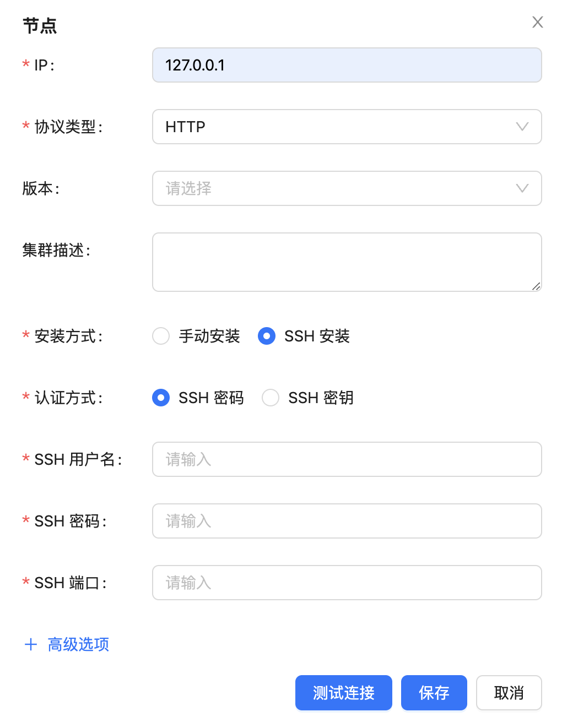562x728 pixels.
Task: Click the 集群描述 textarea resize handle
Action: click(x=536, y=286)
